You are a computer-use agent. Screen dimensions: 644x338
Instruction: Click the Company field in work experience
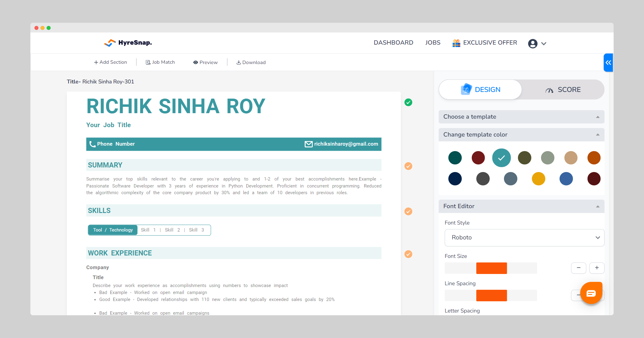click(98, 267)
